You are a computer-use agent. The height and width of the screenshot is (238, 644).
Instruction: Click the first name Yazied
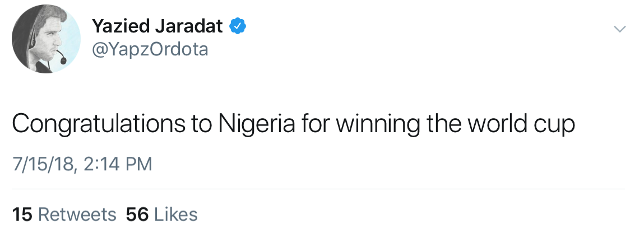pos(119,26)
